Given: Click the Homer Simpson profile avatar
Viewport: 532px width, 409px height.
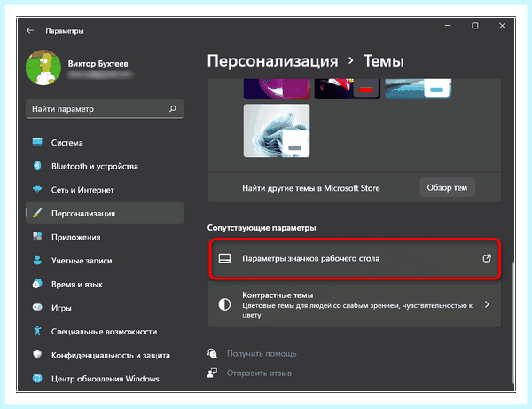Looking at the screenshot, I should coord(43,67).
